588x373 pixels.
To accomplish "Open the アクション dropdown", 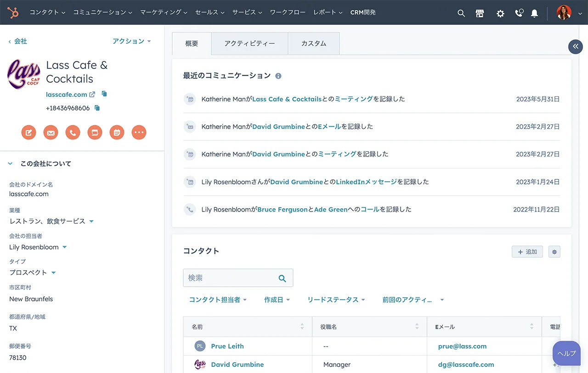I will [x=132, y=41].
